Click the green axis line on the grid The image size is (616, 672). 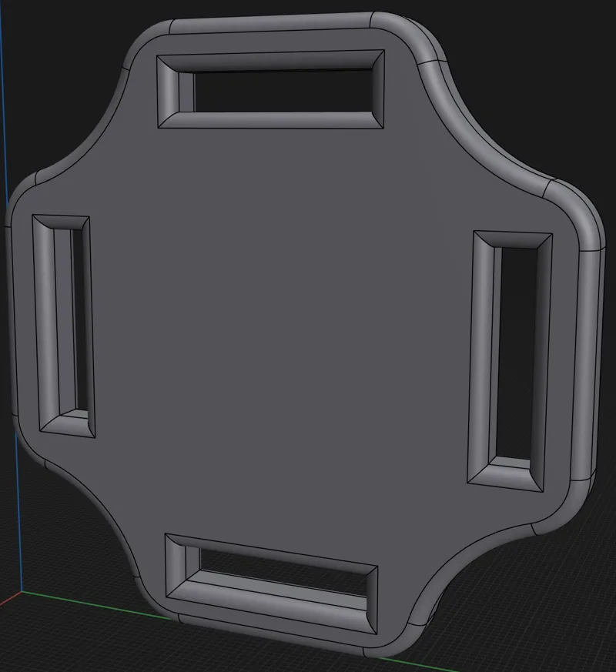pyautogui.click(x=96, y=605)
